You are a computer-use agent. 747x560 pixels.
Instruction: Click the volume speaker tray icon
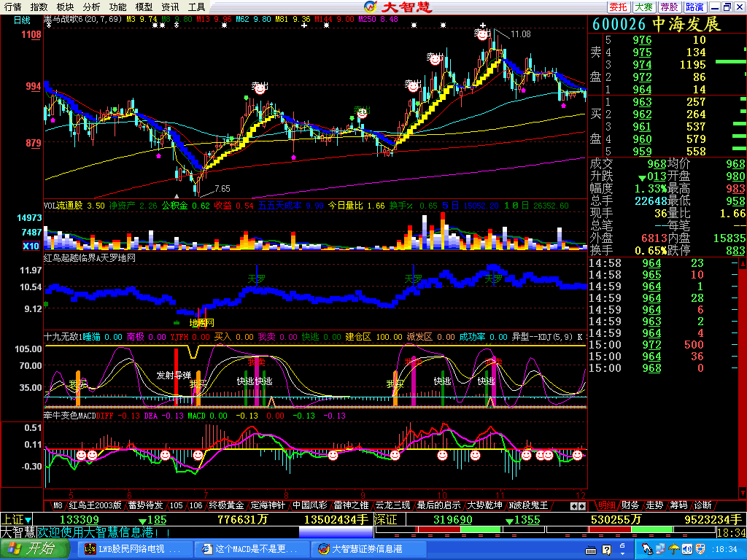click(x=686, y=549)
